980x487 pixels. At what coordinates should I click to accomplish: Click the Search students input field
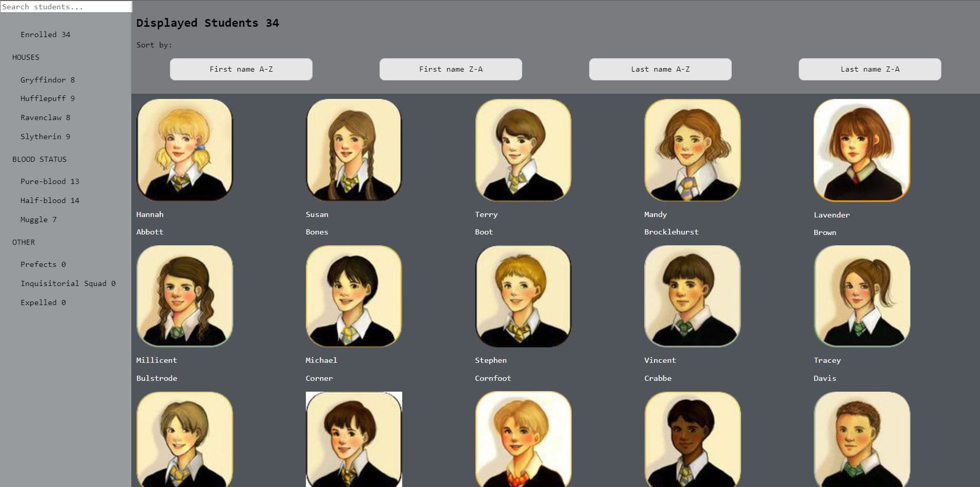click(x=66, y=7)
